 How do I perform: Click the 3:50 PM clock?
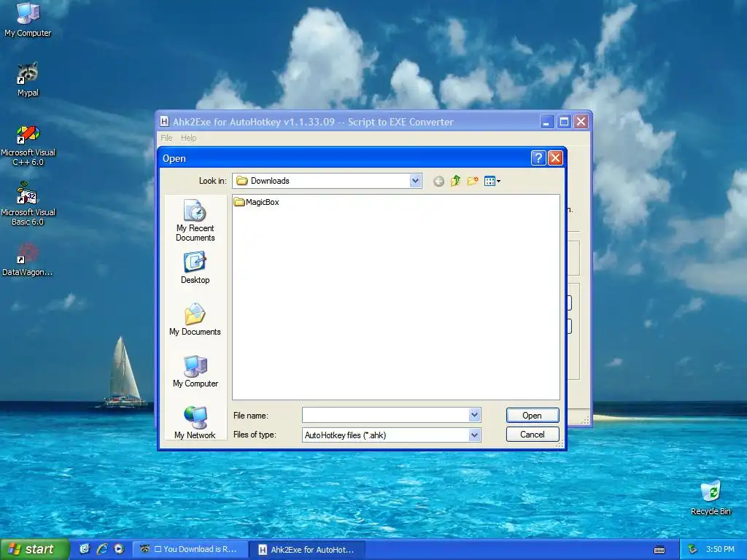(x=720, y=550)
